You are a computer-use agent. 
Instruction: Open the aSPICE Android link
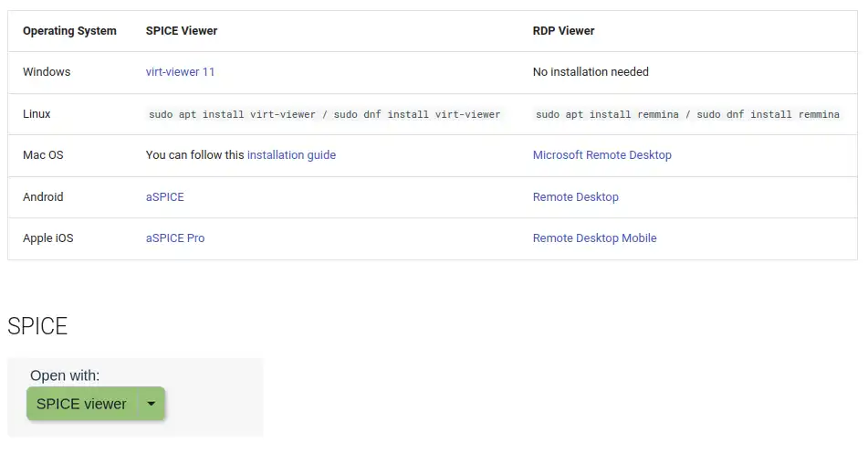165,196
